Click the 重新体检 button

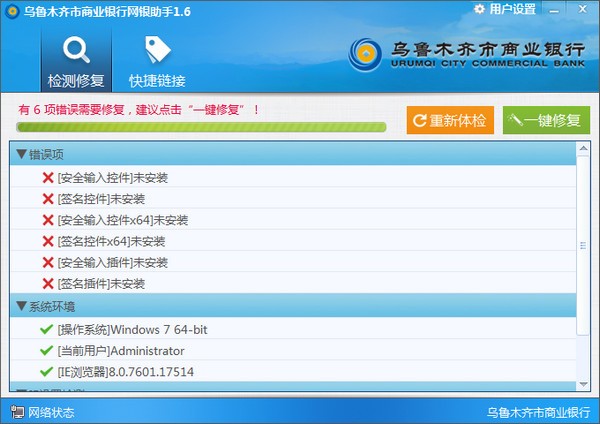(x=450, y=120)
